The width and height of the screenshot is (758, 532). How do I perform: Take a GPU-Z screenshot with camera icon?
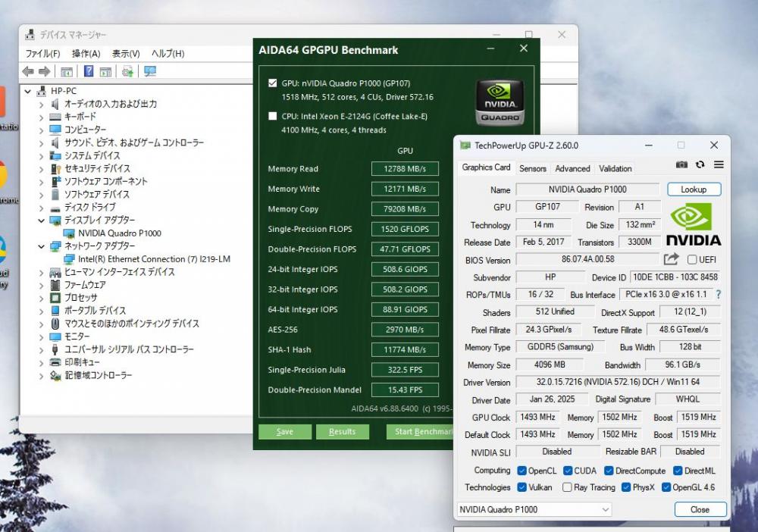tap(681, 164)
